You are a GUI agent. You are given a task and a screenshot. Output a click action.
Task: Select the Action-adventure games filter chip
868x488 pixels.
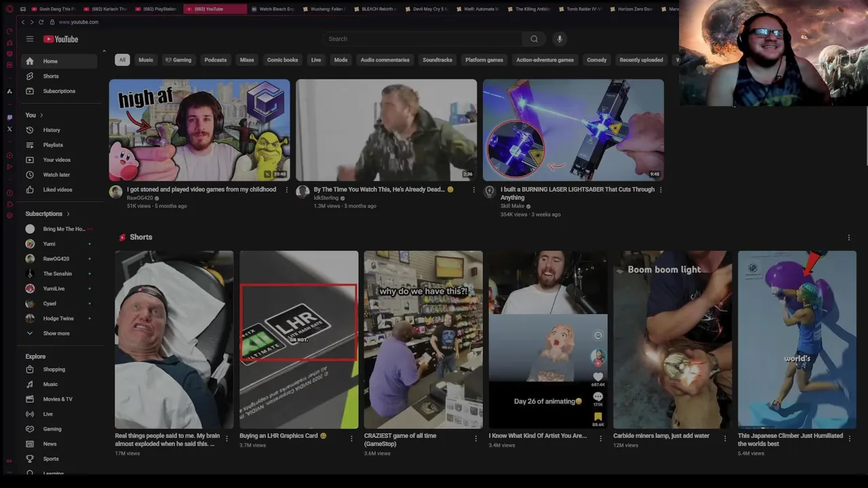click(545, 60)
